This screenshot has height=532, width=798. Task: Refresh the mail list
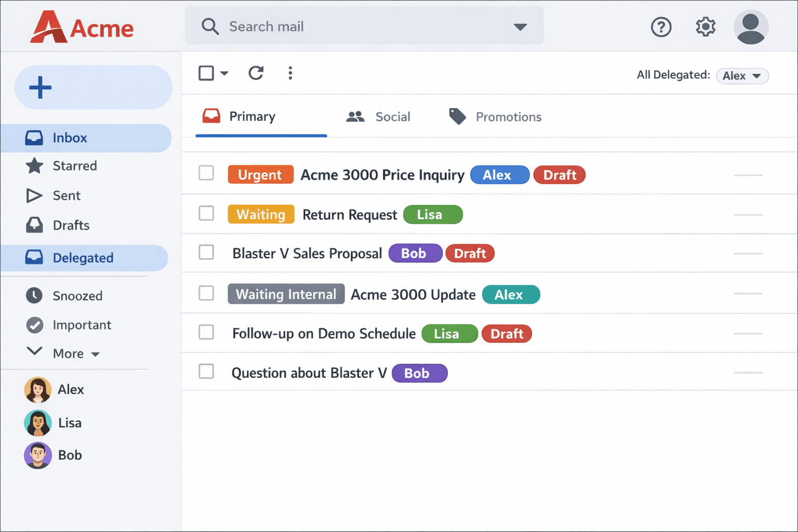coord(256,73)
